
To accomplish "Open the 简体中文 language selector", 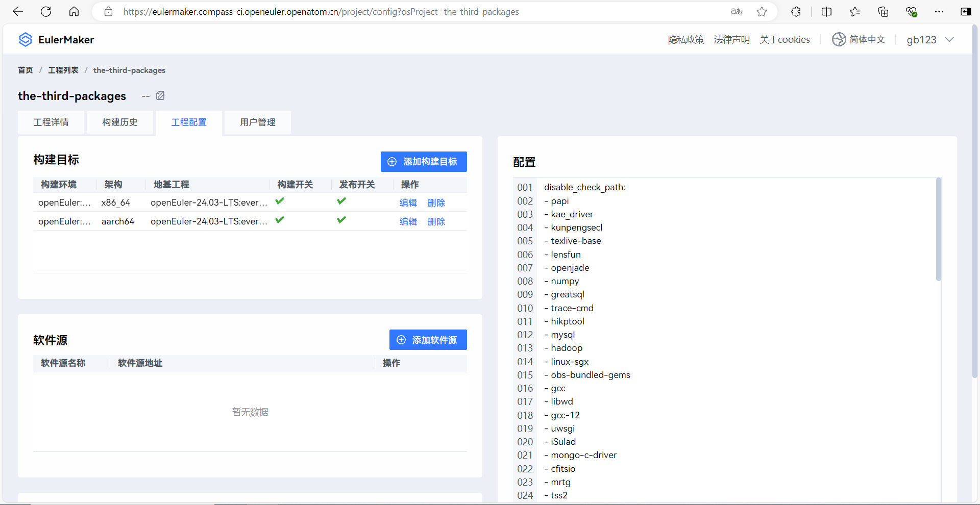I will point(867,40).
